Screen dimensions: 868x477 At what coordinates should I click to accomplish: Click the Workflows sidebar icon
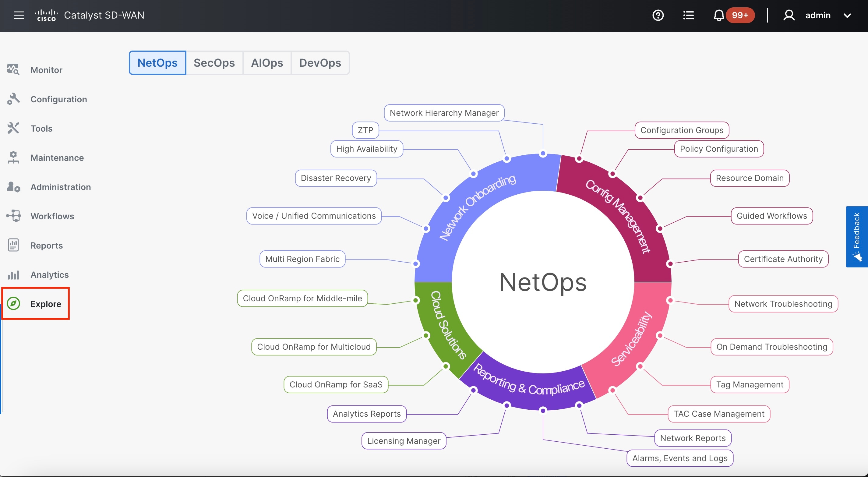(13, 216)
